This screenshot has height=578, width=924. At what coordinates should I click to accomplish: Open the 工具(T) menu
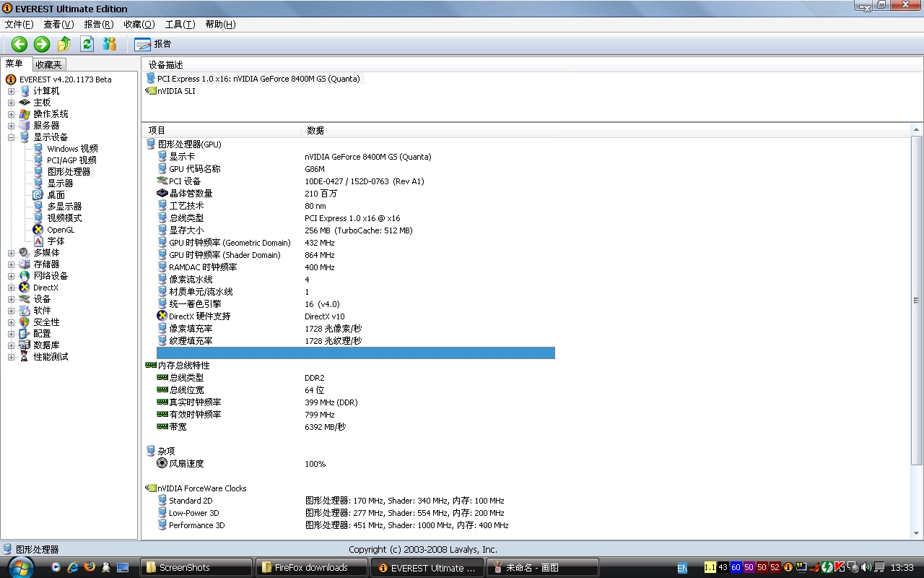coord(180,24)
